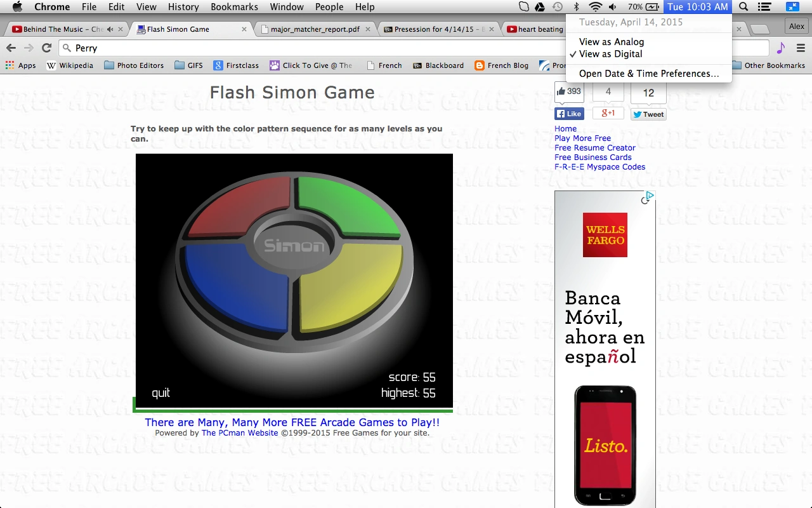Switch to major_matcher_report.pdf tab
812x508 pixels.
click(x=315, y=29)
